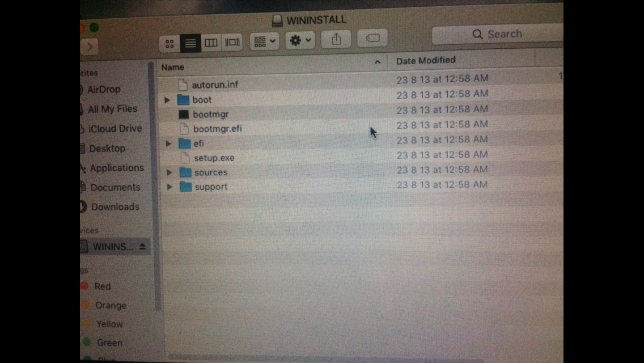The image size is (644, 363).
Task: Open iCloud Drive in the sidebar
Action: click(115, 129)
